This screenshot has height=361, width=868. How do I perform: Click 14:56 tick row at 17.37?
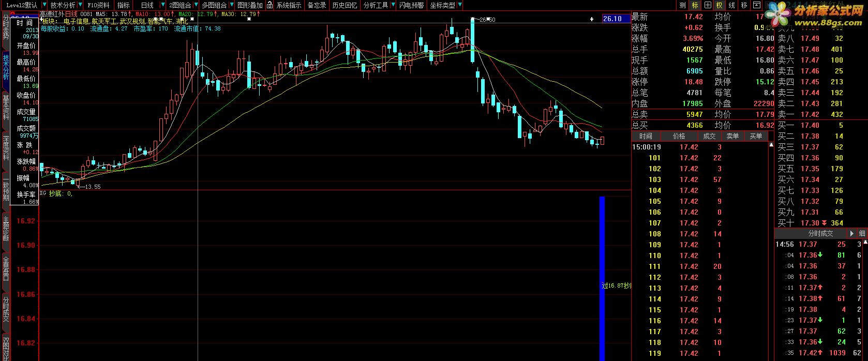click(818, 244)
